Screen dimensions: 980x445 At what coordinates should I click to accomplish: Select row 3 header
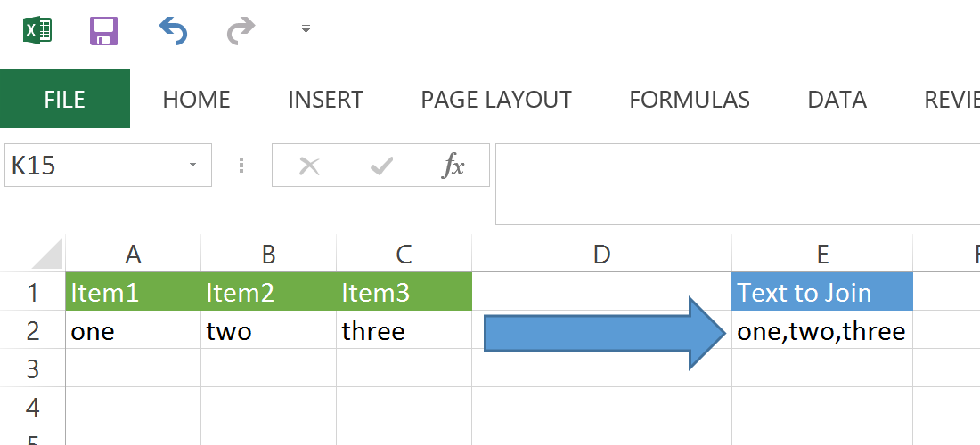coord(32,368)
